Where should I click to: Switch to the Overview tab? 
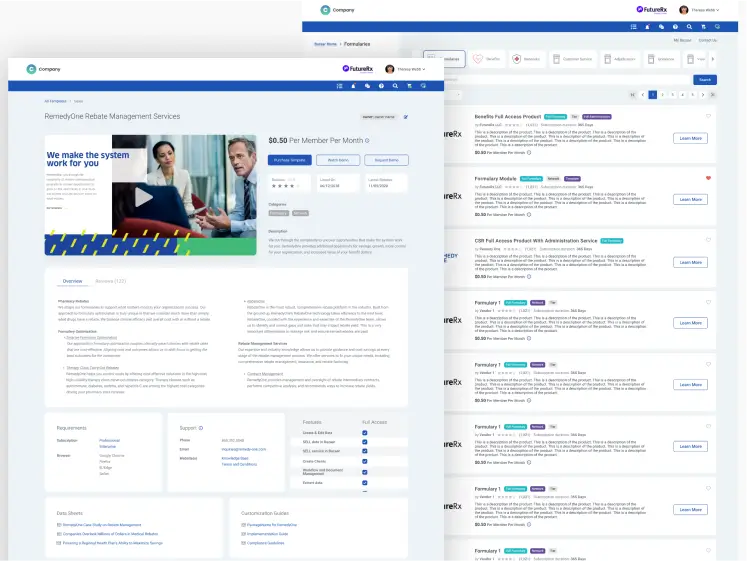pyautogui.click(x=72, y=281)
